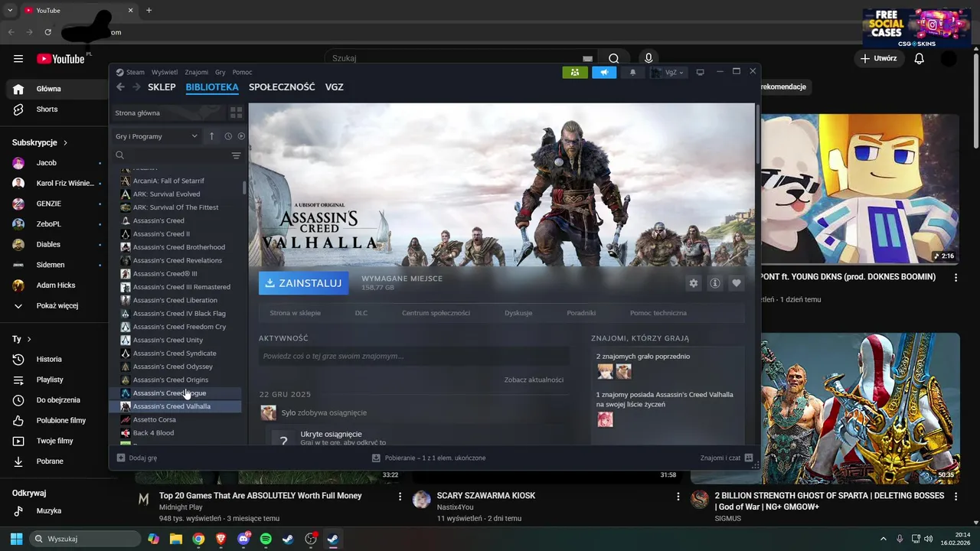Switch Steam to Big Picture mode icon
The height and width of the screenshot is (551, 980).
point(700,72)
